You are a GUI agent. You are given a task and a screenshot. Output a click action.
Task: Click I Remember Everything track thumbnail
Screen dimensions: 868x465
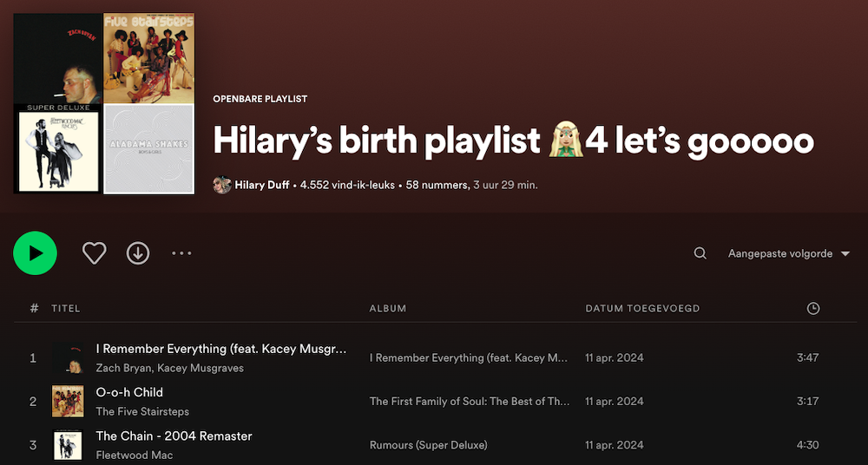[68, 357]
